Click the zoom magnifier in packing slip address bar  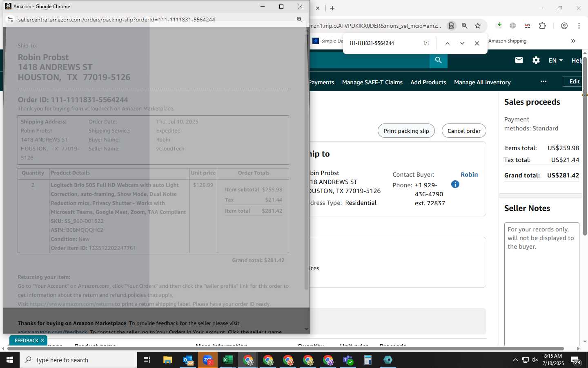tap(299, 19)
